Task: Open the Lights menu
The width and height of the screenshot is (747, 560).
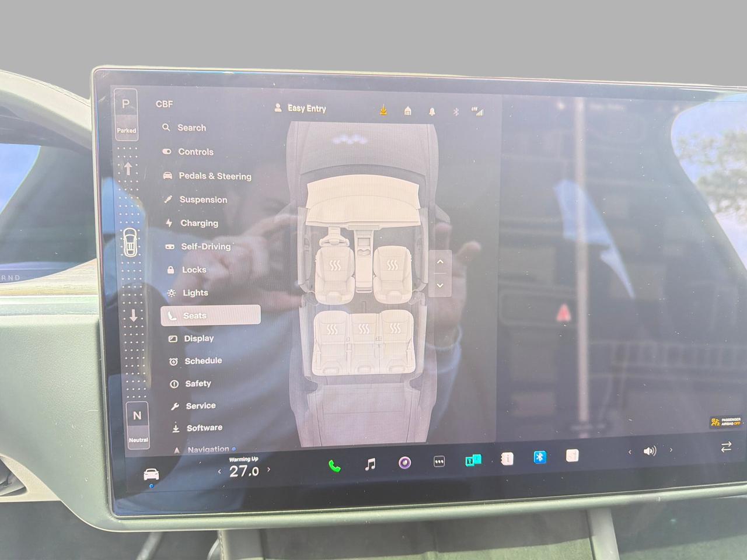Action: (x=188, y=293)
